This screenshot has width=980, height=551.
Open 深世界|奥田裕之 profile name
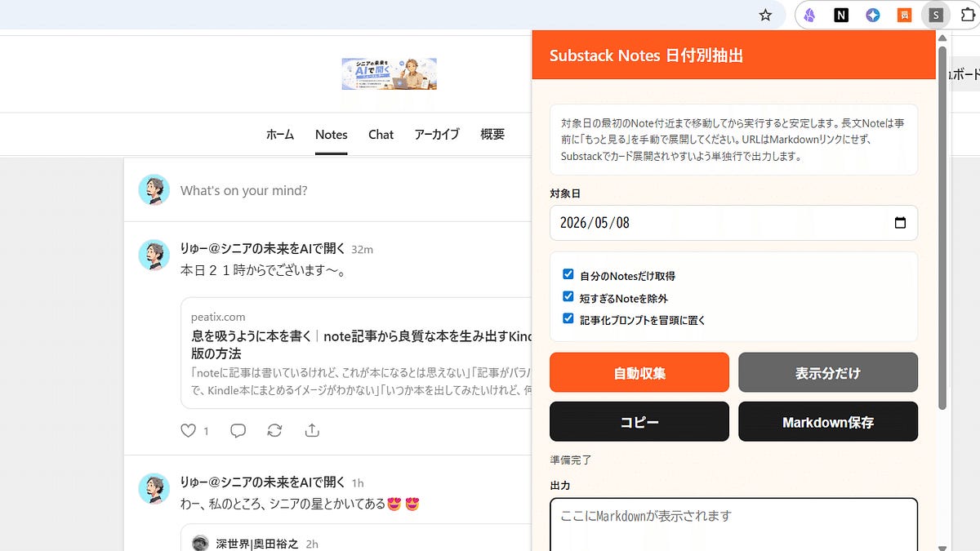[x=258, y=543]
